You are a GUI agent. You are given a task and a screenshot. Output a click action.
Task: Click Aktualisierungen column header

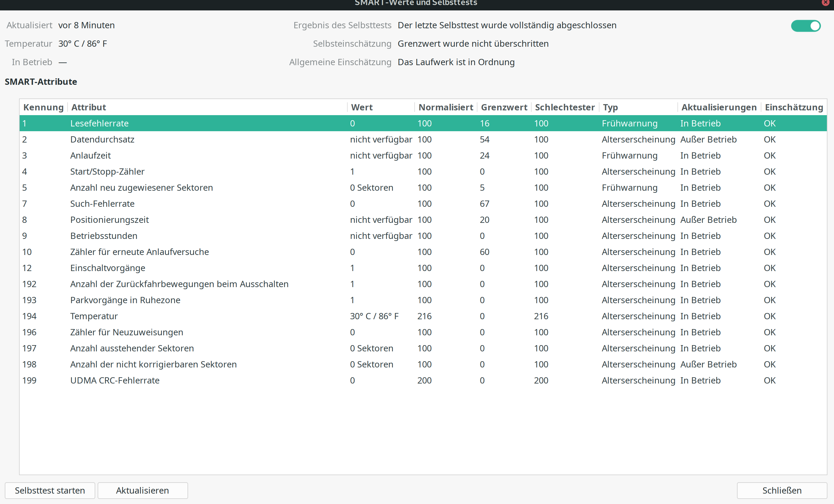(719, 107)
